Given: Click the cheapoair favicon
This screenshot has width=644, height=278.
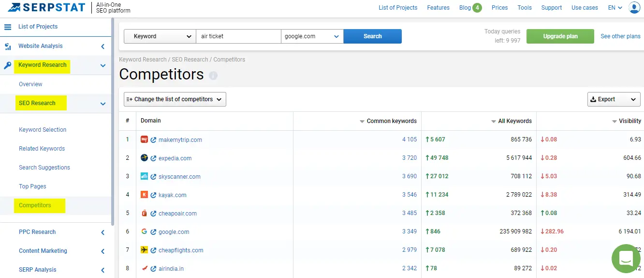Looking at the screenshot, I should point(144,213).
